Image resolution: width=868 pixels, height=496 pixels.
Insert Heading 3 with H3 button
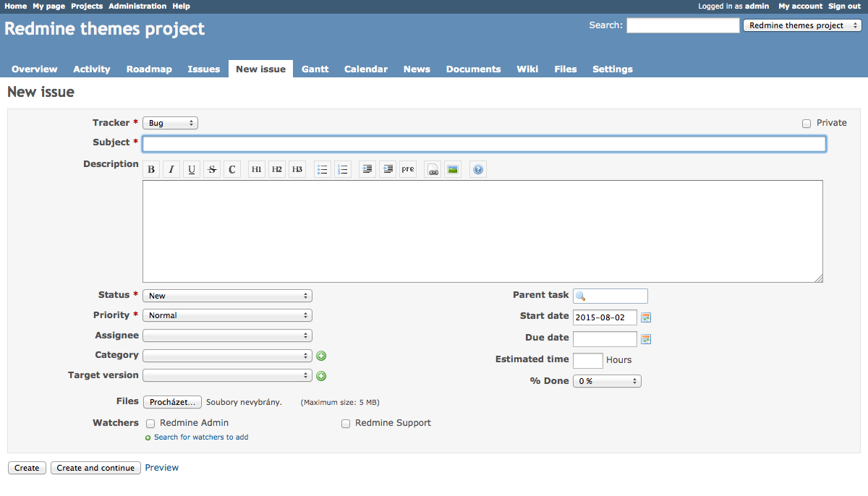297,170
